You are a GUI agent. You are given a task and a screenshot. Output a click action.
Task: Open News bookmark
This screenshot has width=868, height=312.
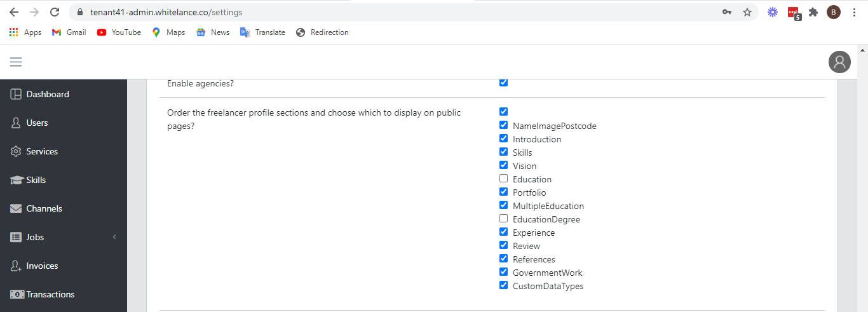pos(213,32)
